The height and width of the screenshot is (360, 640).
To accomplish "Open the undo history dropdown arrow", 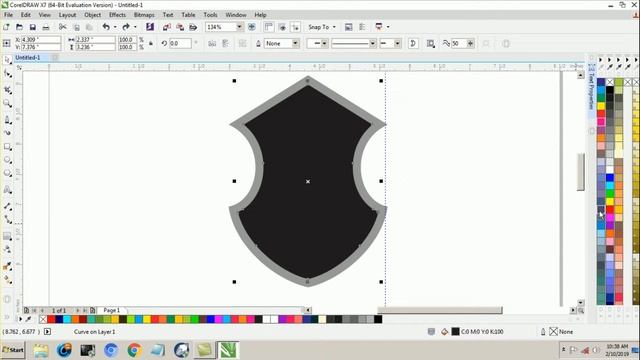I will coord(115,27).
